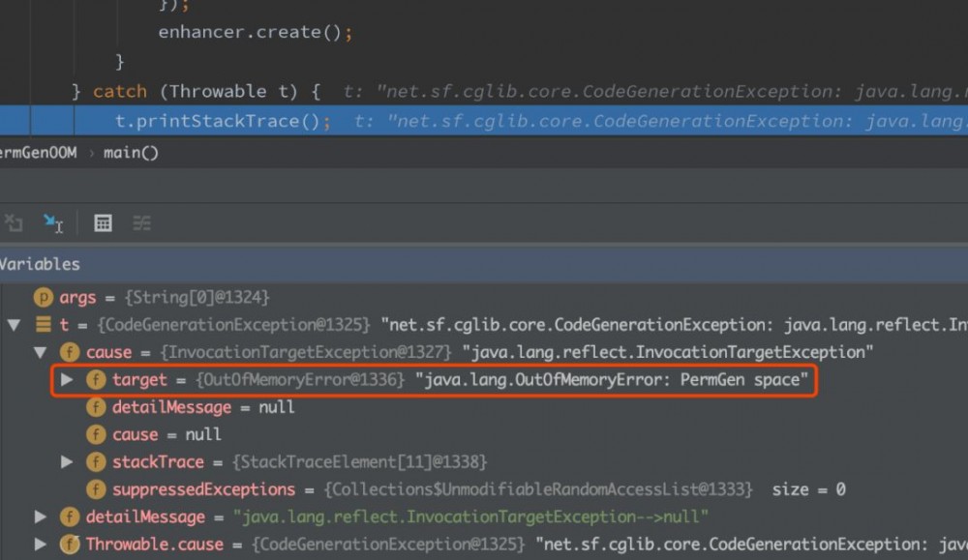Select the 'detailMessage = null' row
This screenshot has height=560, width=968.
pyautogui.click(x=484, y=407)
